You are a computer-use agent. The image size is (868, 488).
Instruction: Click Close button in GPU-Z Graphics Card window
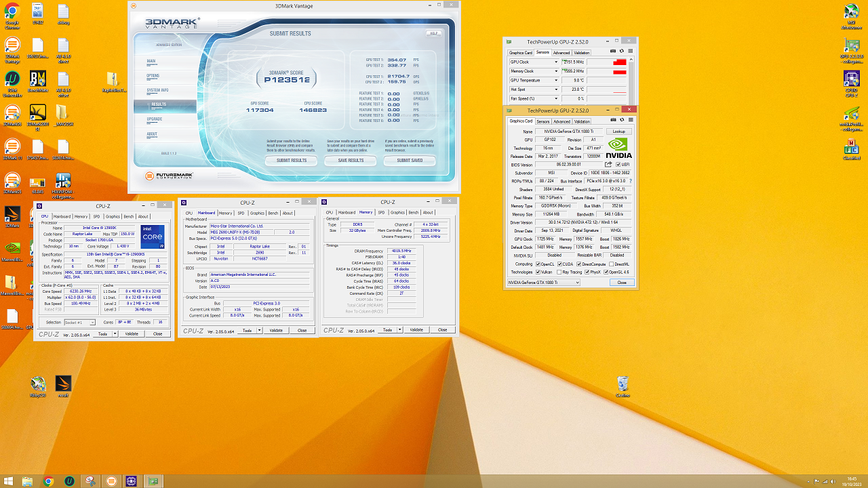coord(621,282)
